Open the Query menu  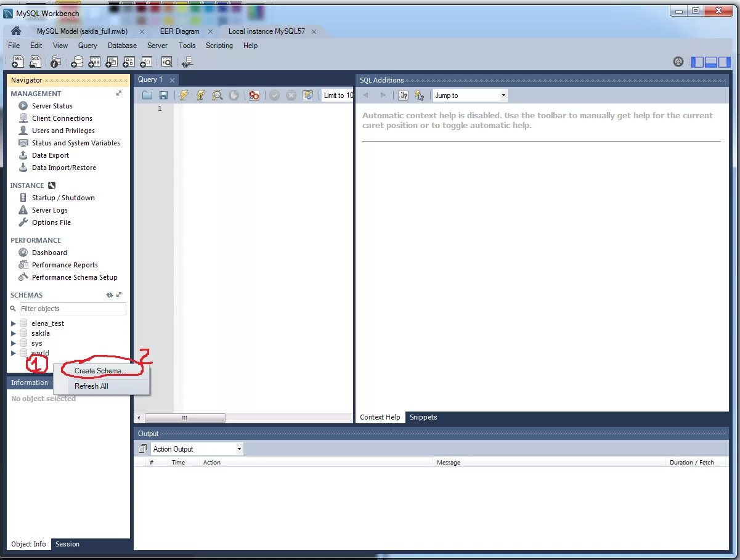pyautogui.click(x=87, y=46)
